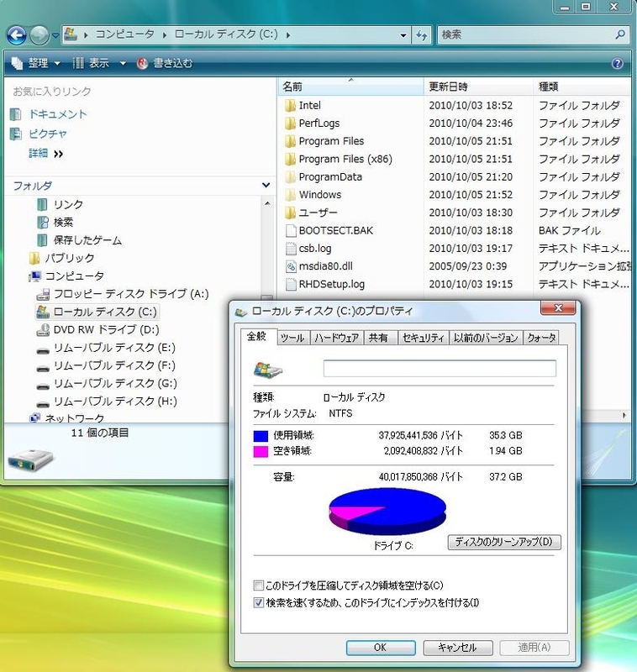Sort files by 更新日時 column header
Screen dimensions: 637x672
point(478,87)
